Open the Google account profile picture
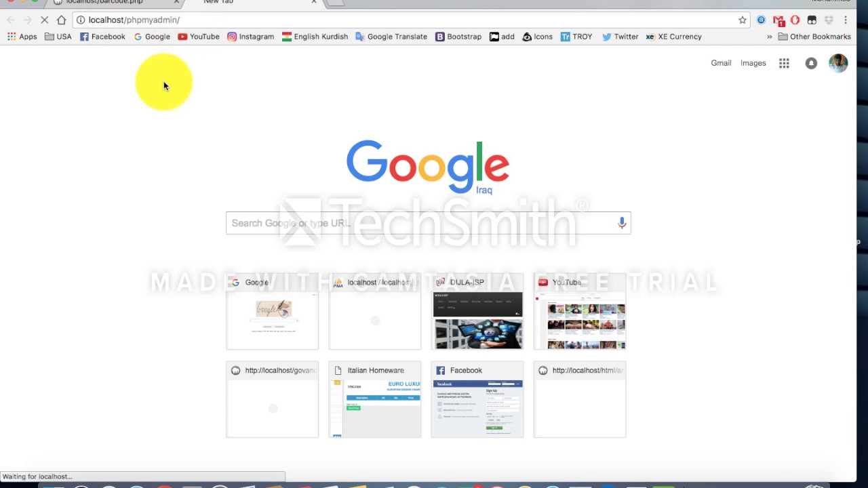The width and height of the screenshot is (868, 488). pos(838,63)
